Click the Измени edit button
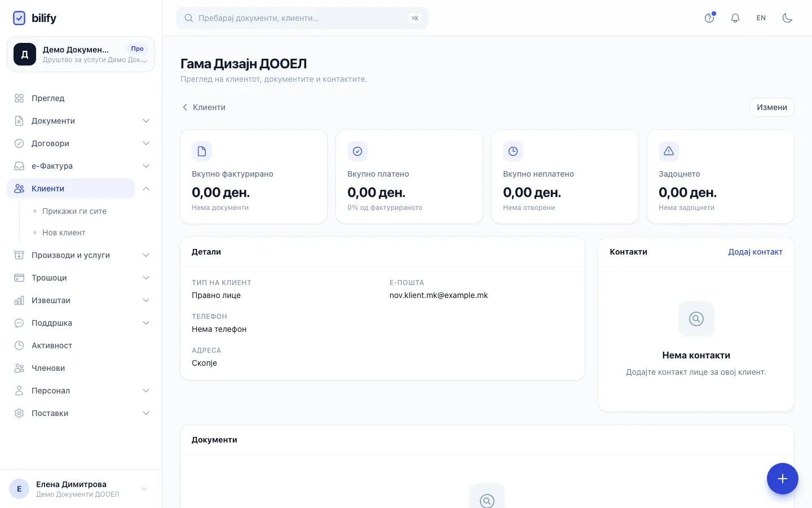The width and height of the screenshot is (812, 508). tap(771, 107)
